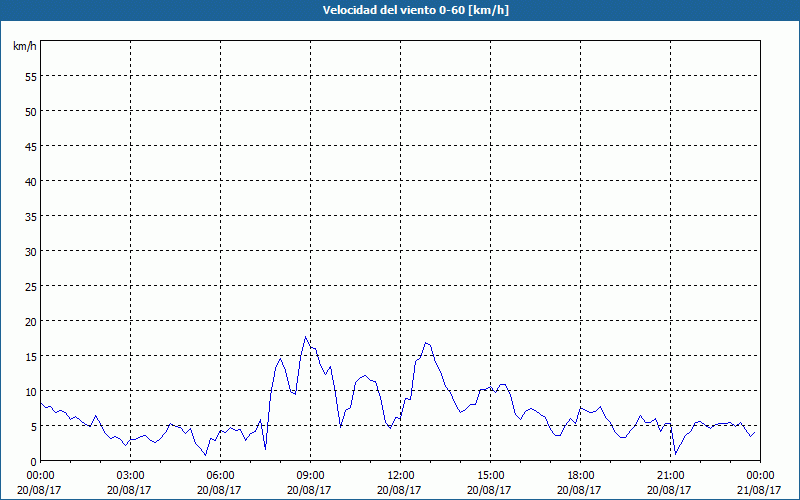Screen dimensions: 800x500
Task: Click the 20/08/17 date under the first 00:00
Action: (39, 490)
